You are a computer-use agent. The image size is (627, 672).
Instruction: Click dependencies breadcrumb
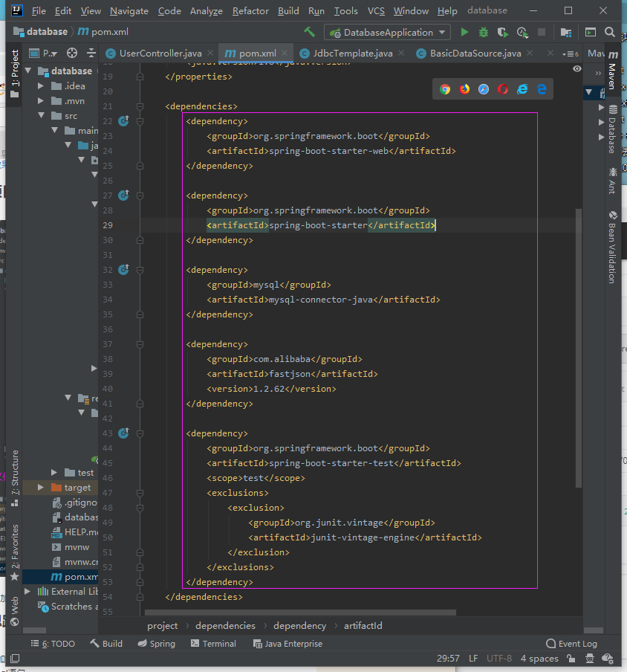click(x=225, y=626)
